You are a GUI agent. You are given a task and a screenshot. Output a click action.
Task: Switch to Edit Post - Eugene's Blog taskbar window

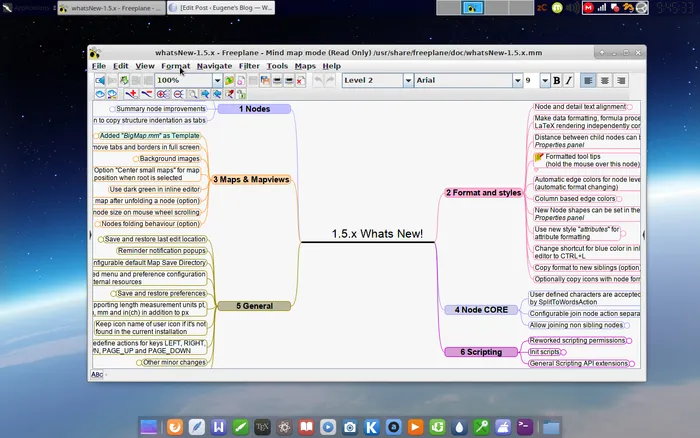pos(221,8)
